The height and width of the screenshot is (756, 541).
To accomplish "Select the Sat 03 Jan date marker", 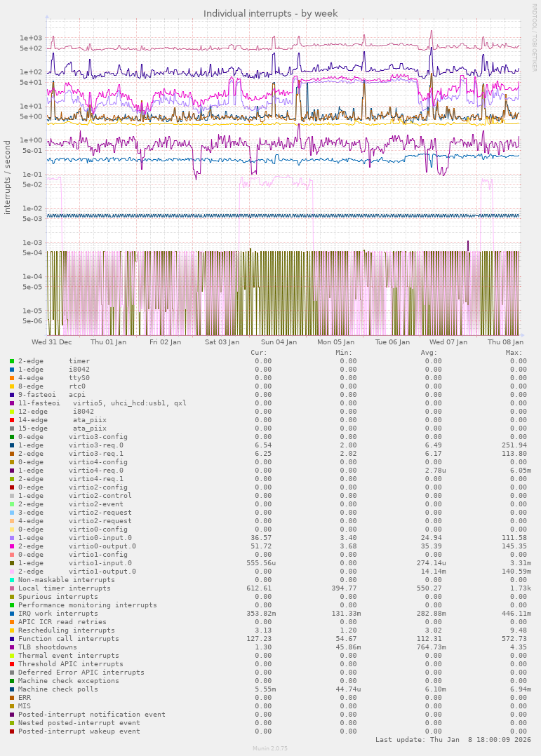I will coord(222,342).
